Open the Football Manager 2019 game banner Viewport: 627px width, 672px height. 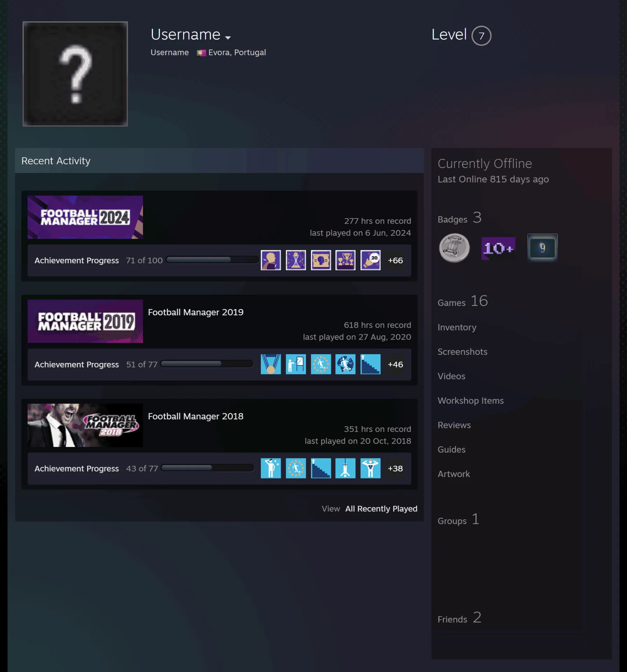tap(85, 321)
